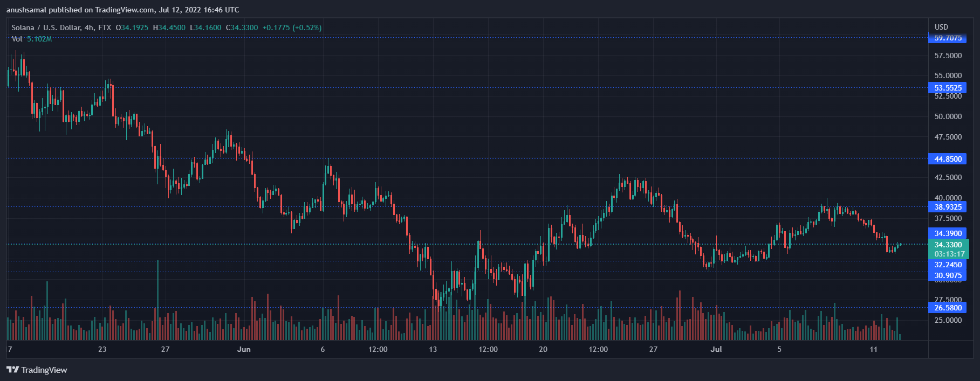Click the Vol 5.102M indicator label
This screenshot has width=980, height=381.
click(x=31, y=39)
